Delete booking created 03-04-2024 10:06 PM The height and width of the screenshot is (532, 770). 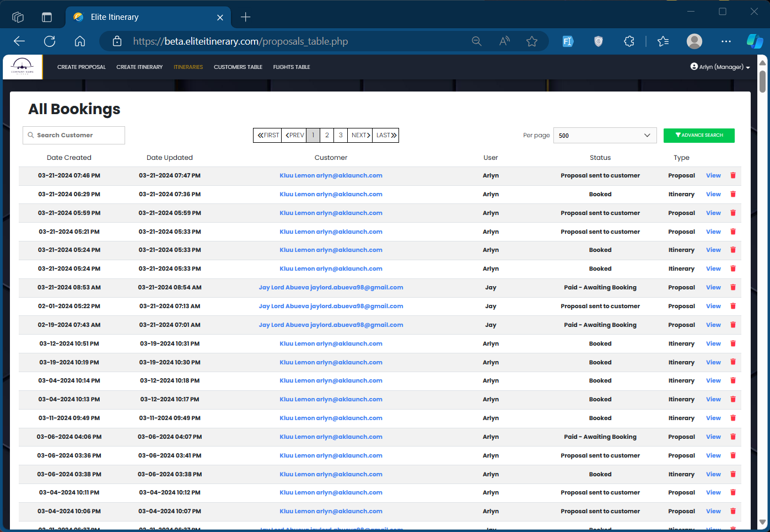pyautogui.click(x=733, y=511)
